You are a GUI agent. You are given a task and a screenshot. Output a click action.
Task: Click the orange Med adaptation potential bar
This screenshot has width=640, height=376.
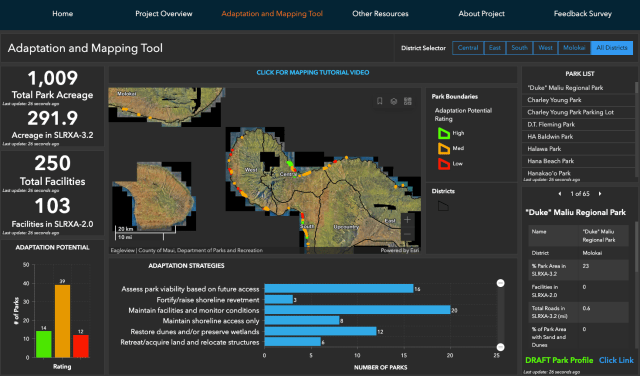click(x=62, y=321)
